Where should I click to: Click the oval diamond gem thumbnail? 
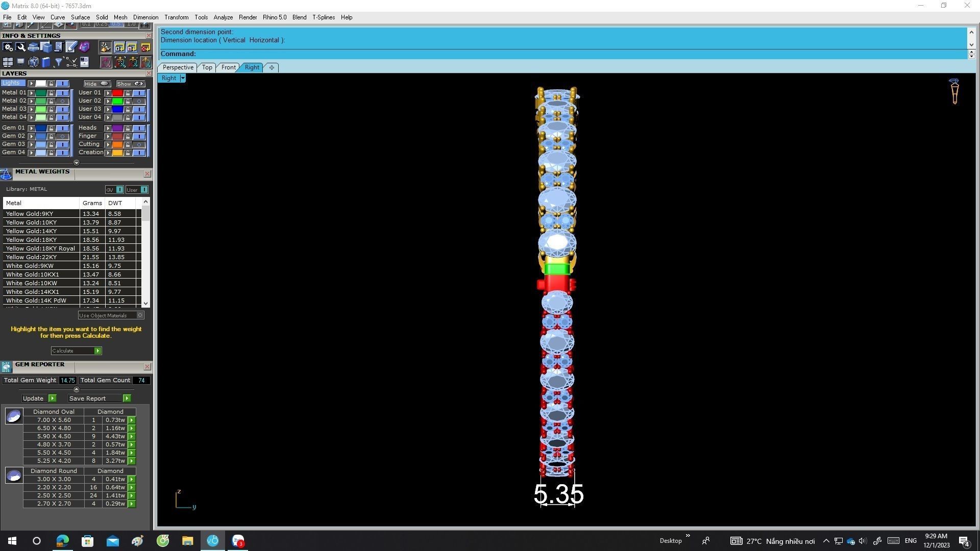tap(14, 416)
